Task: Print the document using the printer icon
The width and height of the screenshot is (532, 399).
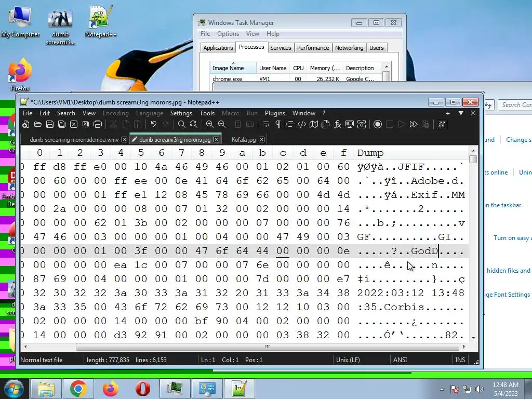Action: tap(98, 125)
